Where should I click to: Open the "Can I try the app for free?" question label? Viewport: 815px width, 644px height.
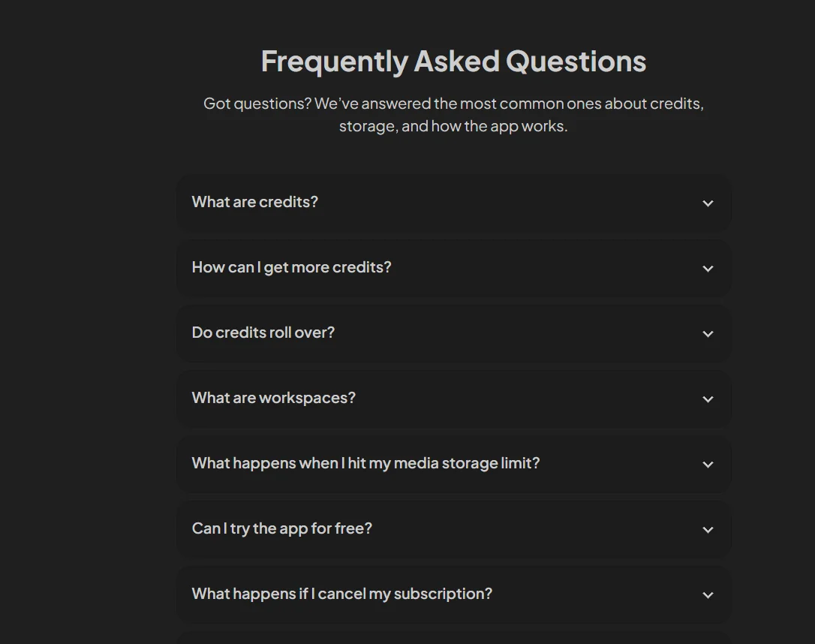[282, 528]
